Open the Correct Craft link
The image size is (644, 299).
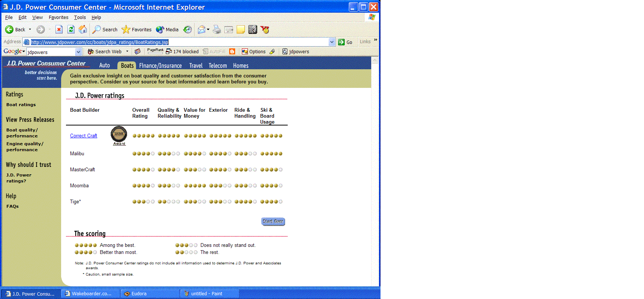point(83,136)
